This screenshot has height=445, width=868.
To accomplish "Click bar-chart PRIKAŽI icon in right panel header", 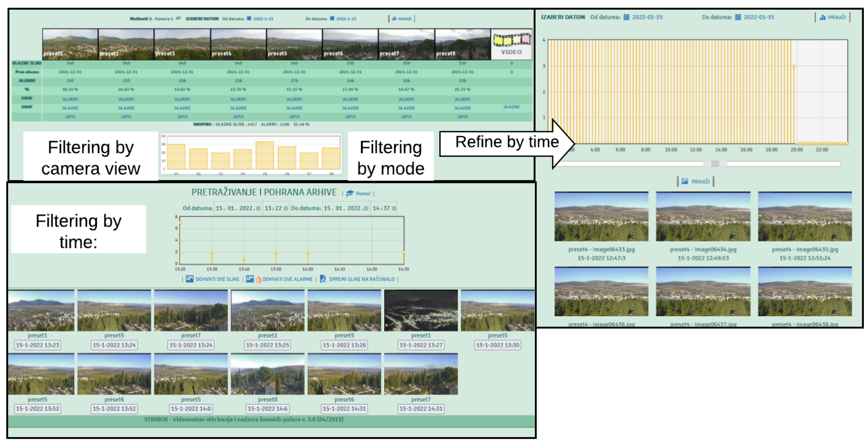I will point(822,17).
